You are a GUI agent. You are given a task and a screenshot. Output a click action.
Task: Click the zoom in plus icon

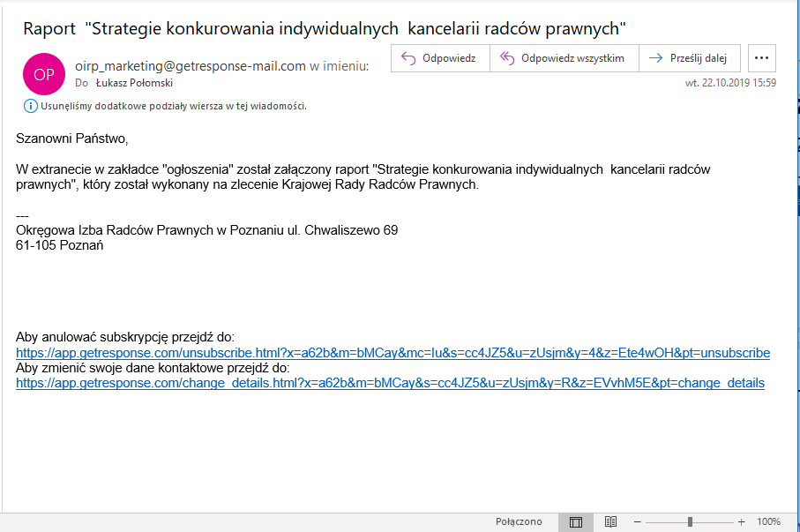(742, 521)
